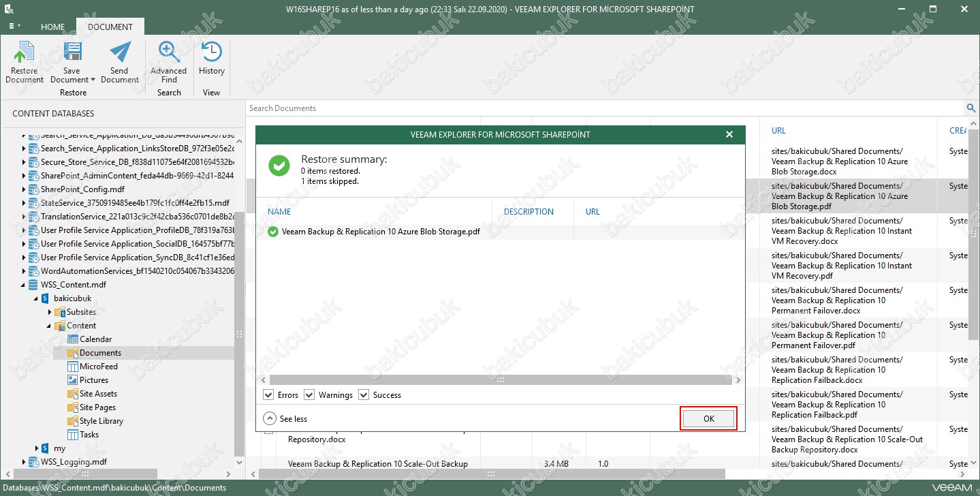This screenshot has width=980, height=496.
Task: Collapse the WSS_Content.mdf tree node
Action: (x=23, y=285)
